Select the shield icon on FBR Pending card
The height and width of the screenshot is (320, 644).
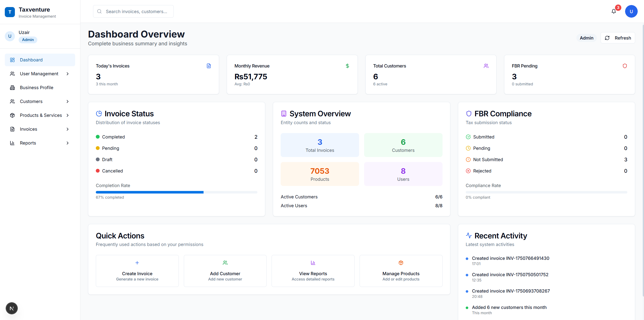(x=625, y=66)
